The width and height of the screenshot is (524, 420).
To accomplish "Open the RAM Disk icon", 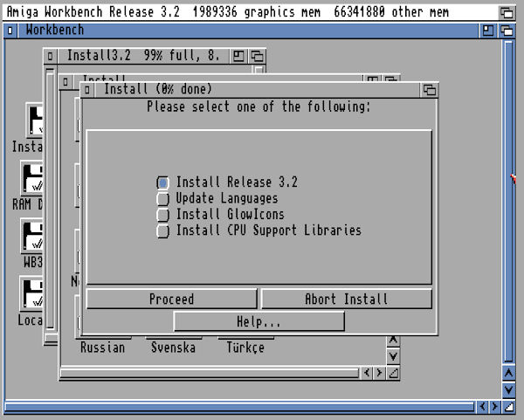I will [33, 180].
